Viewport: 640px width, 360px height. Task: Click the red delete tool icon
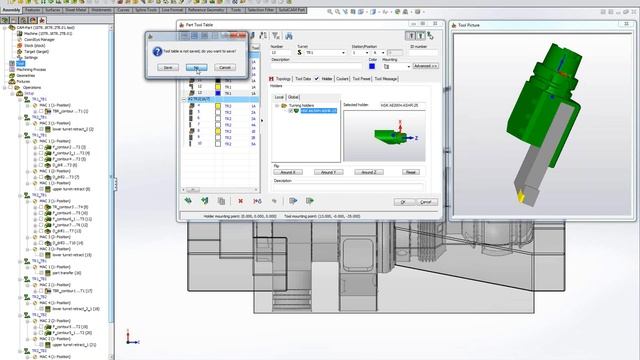coord(240,201)
